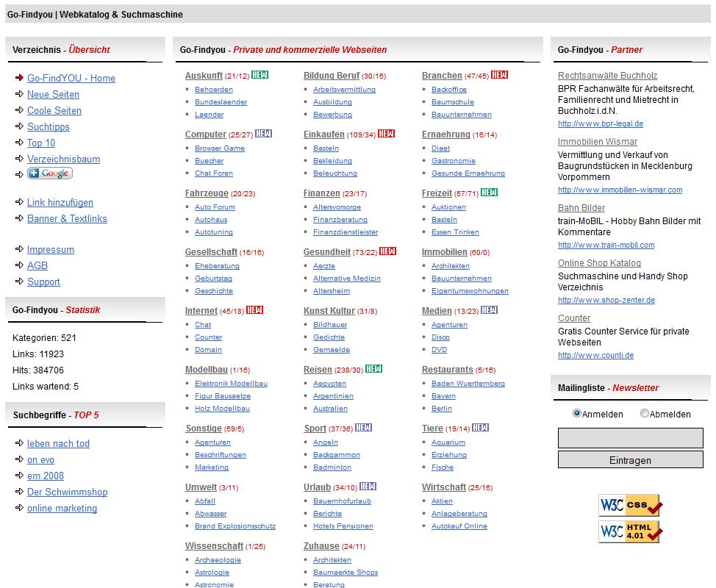Open search term 'Der Schwimmshop'
The height and width of the screenshot is (588, 716).
[68, 492]
